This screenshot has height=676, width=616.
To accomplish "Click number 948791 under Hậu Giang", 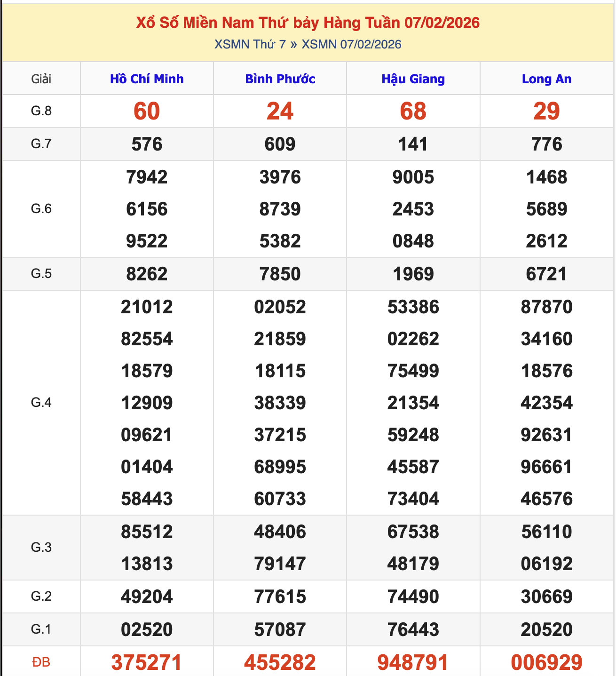I will tap(412, 660).
